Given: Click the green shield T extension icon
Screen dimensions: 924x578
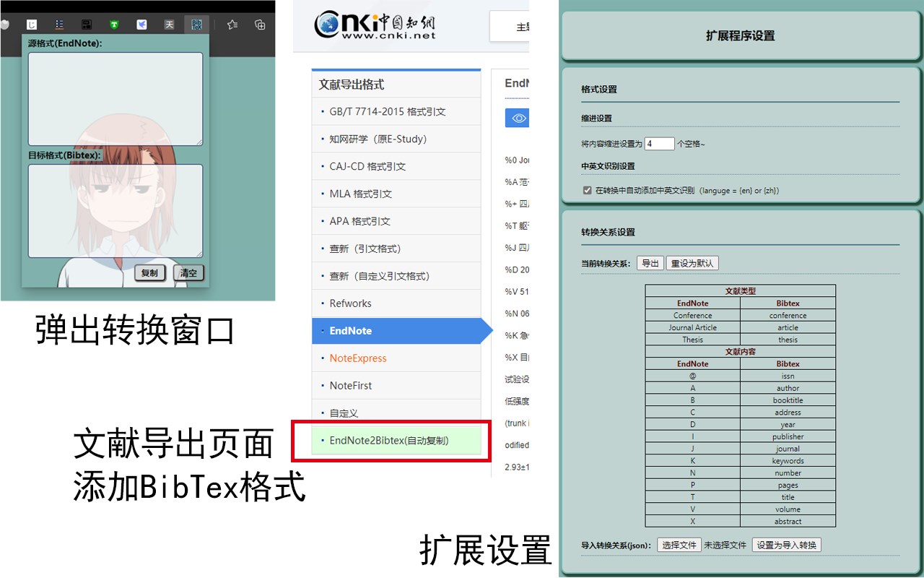Looking at the screenshot, I should click(114, 25).
